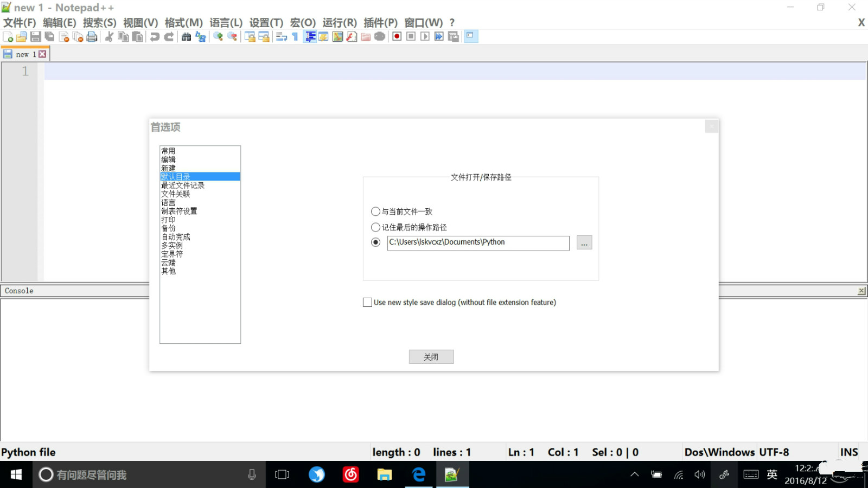Select 云端 in the preferences list
Screen dimensions: 868x488
pos(200,262)
